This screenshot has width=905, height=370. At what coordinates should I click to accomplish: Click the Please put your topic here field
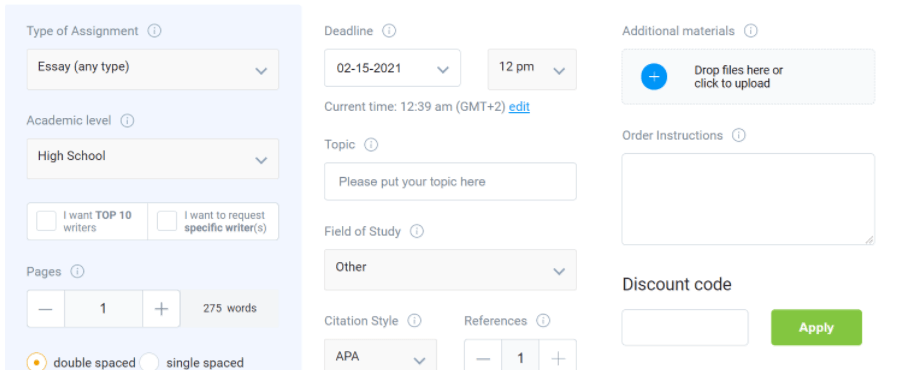click(450, 181)
